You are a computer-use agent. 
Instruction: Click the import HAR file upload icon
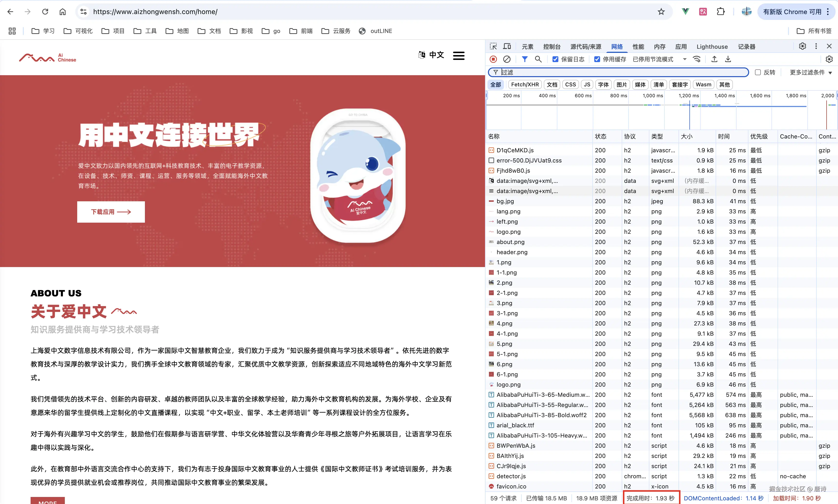714,59
